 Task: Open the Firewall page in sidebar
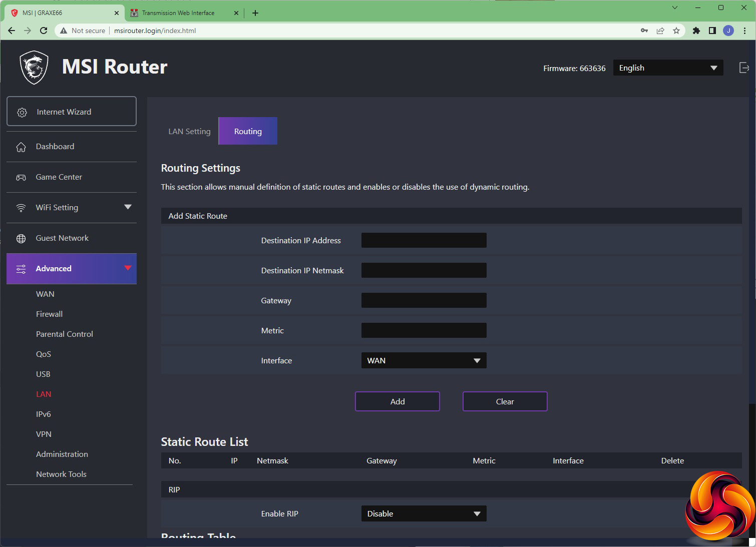(49, 314)
